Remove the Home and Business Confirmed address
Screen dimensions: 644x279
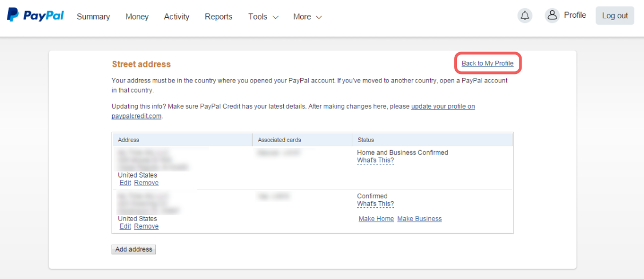146,183
